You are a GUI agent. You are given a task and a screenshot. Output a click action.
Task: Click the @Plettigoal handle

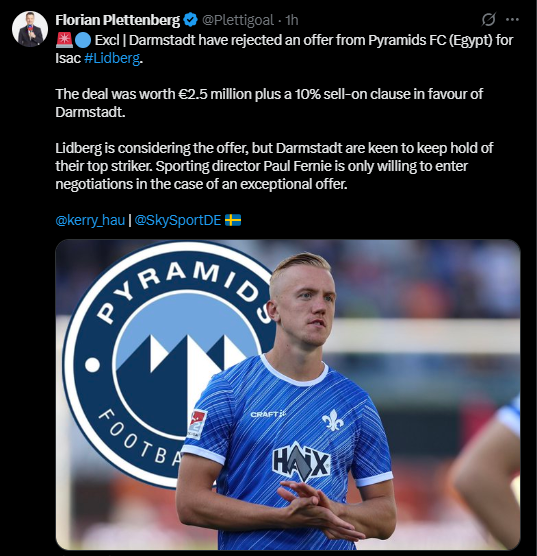[238, 20]
